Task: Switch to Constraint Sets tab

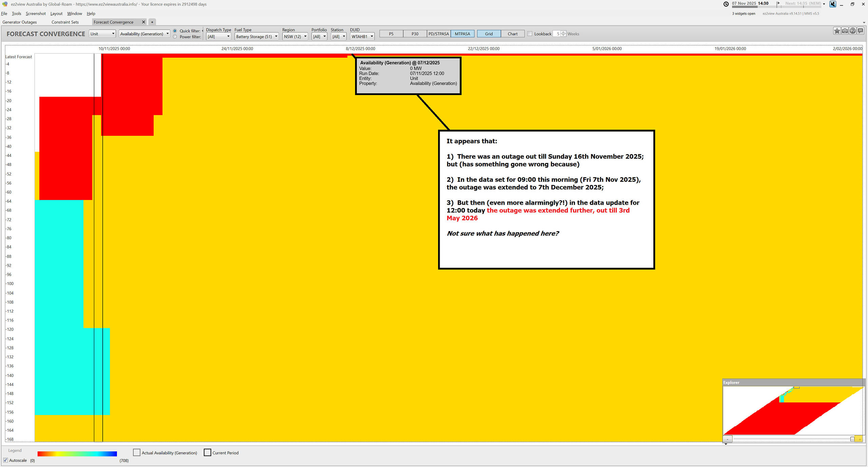Action: tap(65, 22)
